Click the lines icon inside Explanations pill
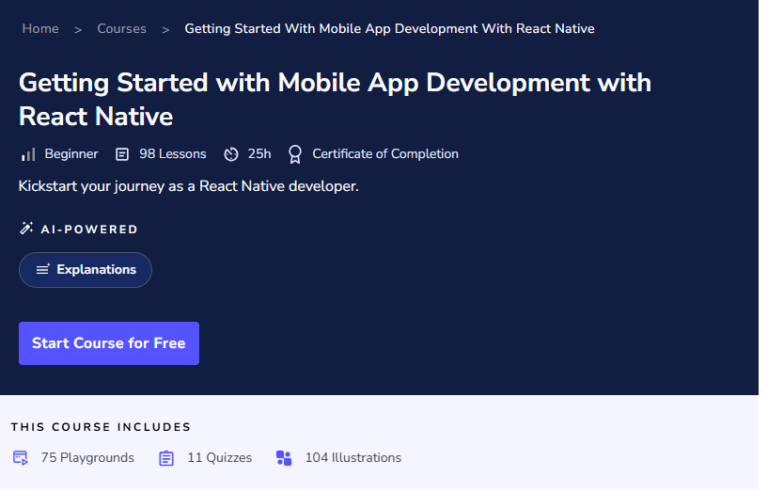This screenshot has height=492, width=768. [43, 270]
